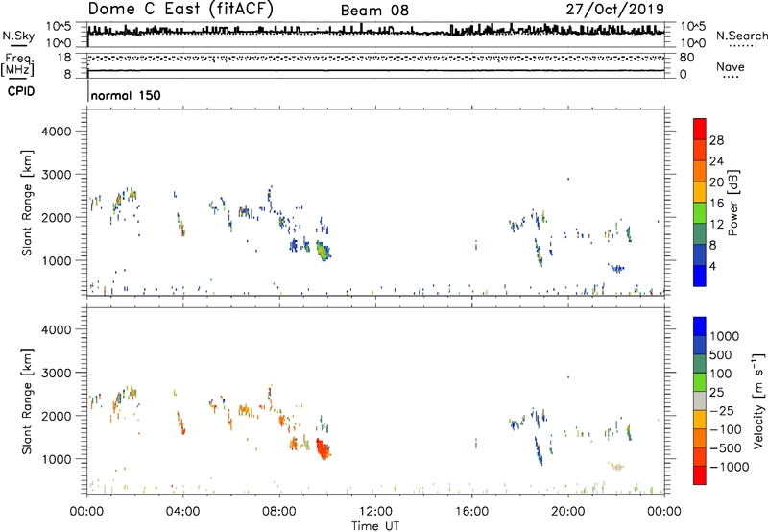Click the blue top of the velocity colorbar
Image resolution: width=768 pixels, height=532 pixels.
(700, 326)
